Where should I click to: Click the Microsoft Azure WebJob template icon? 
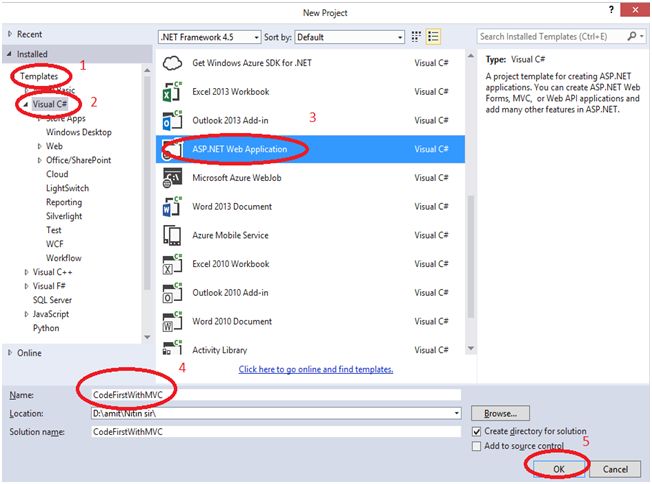[x=172, y=178]
